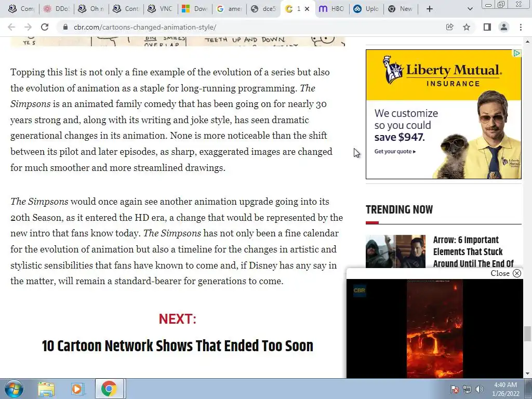Click the scrollbar up arrow
The width and height of the screenshot is (532, 399).
pyautogui.click(x=527, y=42)
